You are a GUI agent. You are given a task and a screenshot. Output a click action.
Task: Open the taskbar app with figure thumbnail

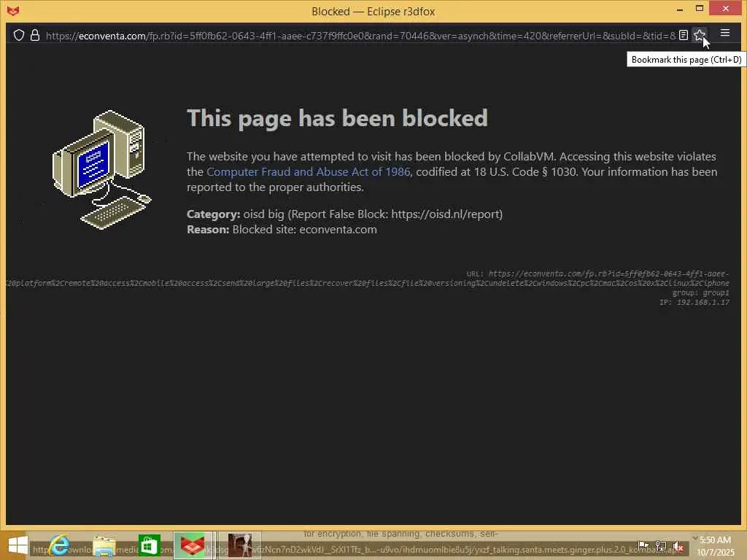pyautogui.click(x=240, y=545)
